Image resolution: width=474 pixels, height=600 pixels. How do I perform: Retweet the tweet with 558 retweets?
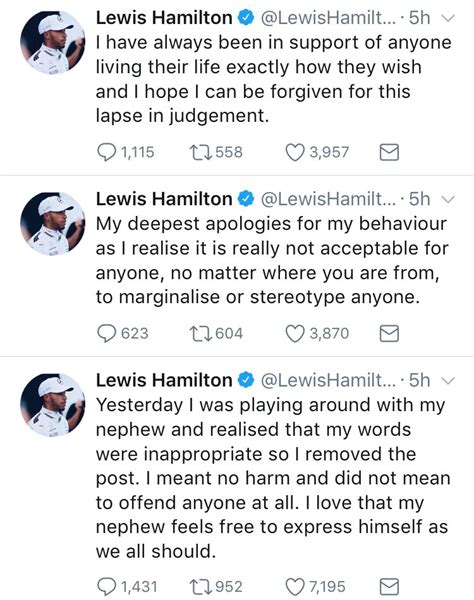pos(200,152)
